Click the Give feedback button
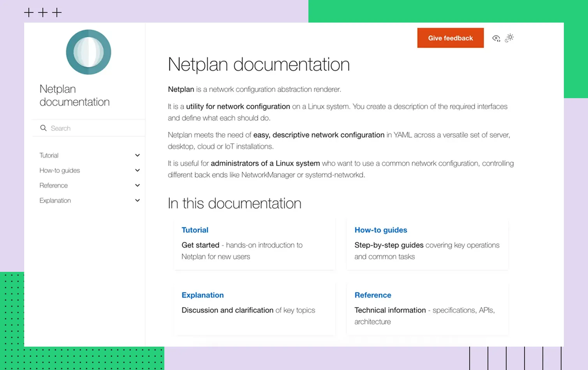The width and height of the screenshot is (588, 370). coord(450,38)
